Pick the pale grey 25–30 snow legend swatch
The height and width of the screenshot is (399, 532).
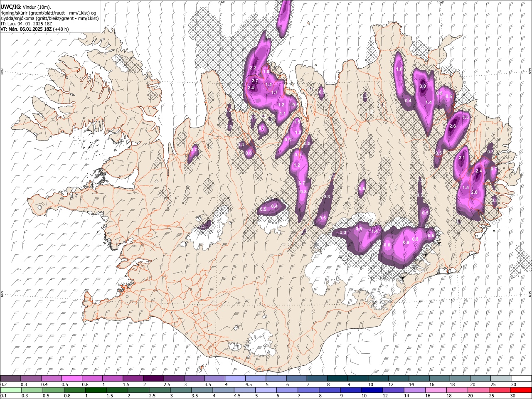click(501, 379)
